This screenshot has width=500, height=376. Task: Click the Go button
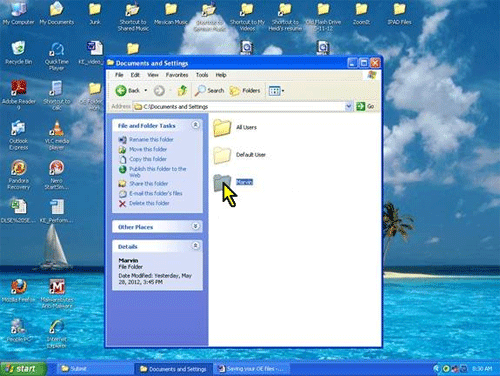pos(365,106)
